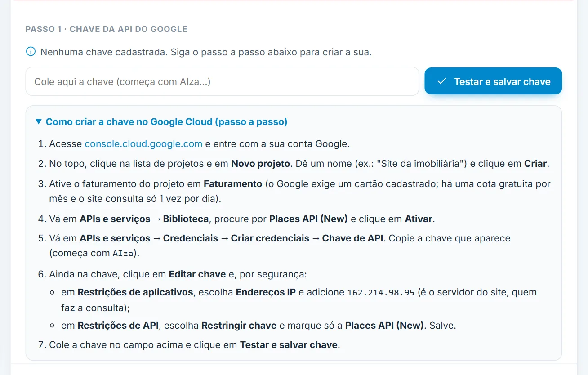Click the IP address 162.214.98.95
This screenshot has height=375, width=588.
pyautogui.click(x=381, y=293)
